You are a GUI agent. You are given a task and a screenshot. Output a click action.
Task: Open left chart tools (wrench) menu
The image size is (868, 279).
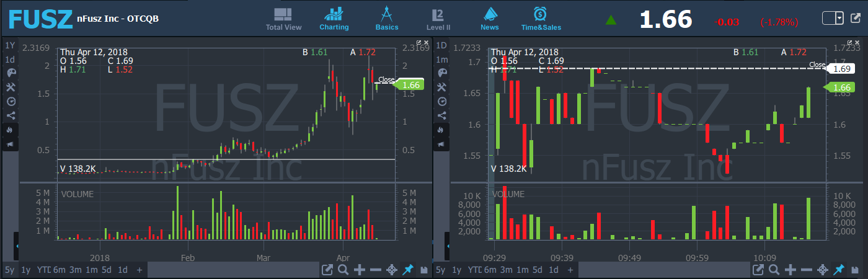coord(10,87)
